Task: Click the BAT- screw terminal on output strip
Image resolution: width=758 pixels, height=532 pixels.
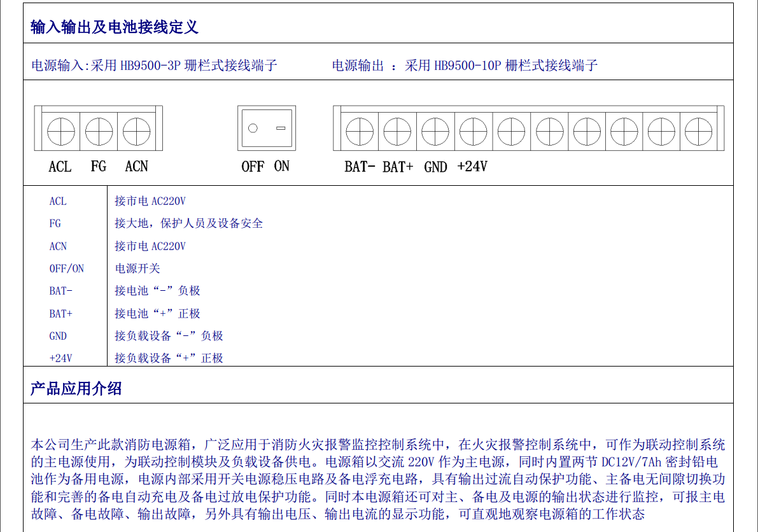Action: tap(360, 132)
